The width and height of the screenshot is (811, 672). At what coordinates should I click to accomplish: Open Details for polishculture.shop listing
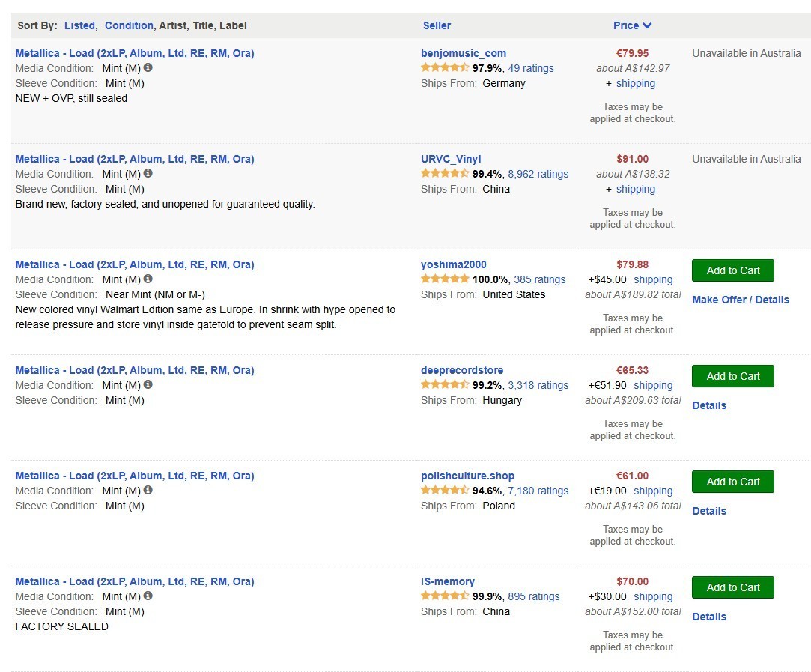pyautogui.click(x=708, y=511)
